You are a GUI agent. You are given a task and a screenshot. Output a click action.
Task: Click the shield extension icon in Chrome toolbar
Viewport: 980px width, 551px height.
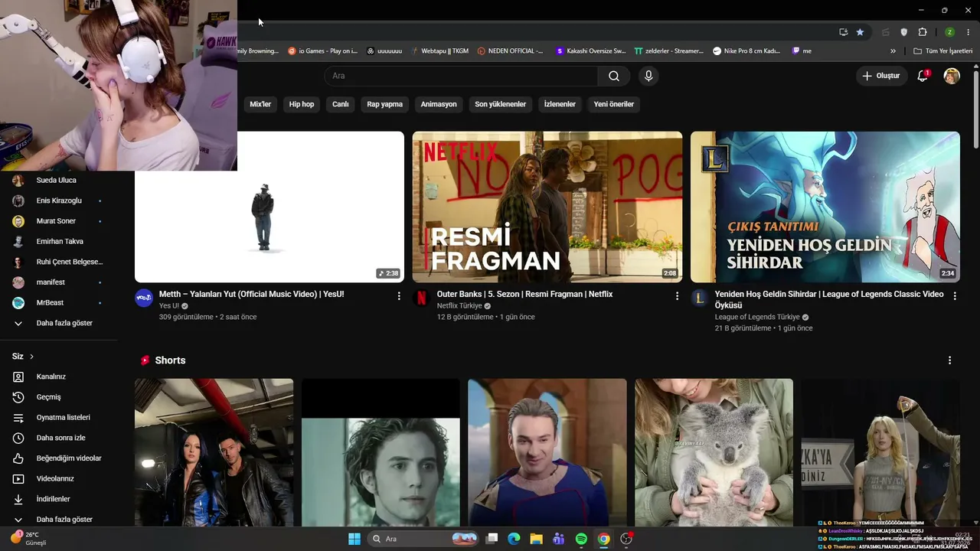[x=903, y=32]
